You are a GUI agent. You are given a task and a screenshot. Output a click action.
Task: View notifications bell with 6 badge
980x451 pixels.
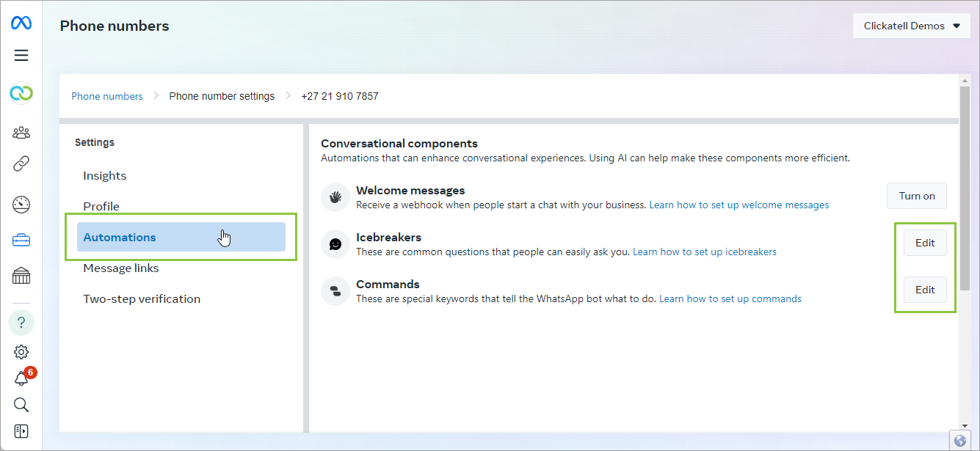(x=21, y=378)
